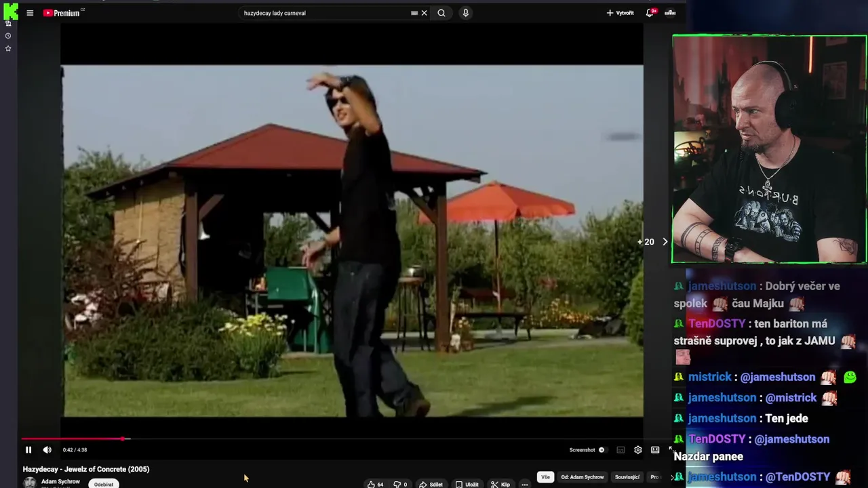Click the Dobrý večer ve spolek message

(x=756, y=295)
